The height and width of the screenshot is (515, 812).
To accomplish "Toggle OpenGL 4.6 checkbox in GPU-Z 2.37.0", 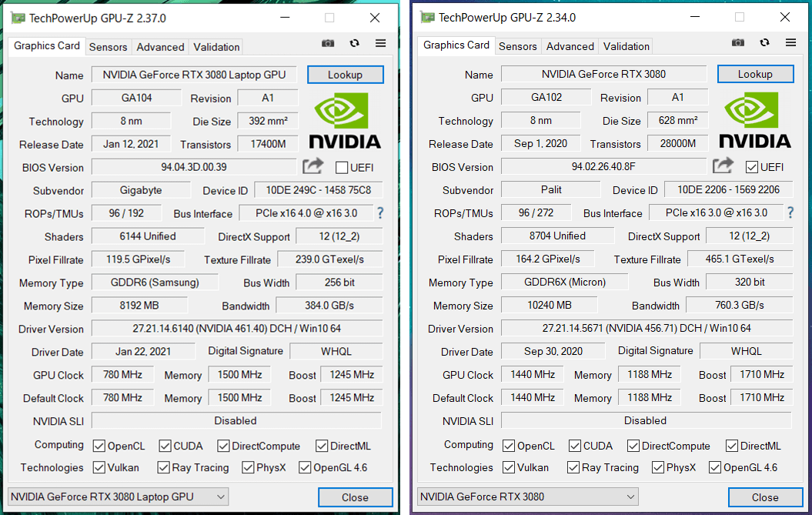I will pos(305,467).
